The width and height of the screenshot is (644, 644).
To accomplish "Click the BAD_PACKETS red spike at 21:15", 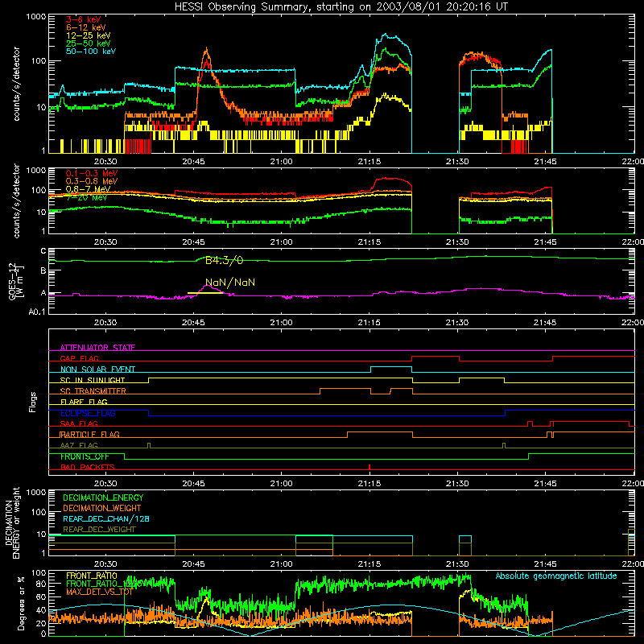I will [x=369, y=467].
